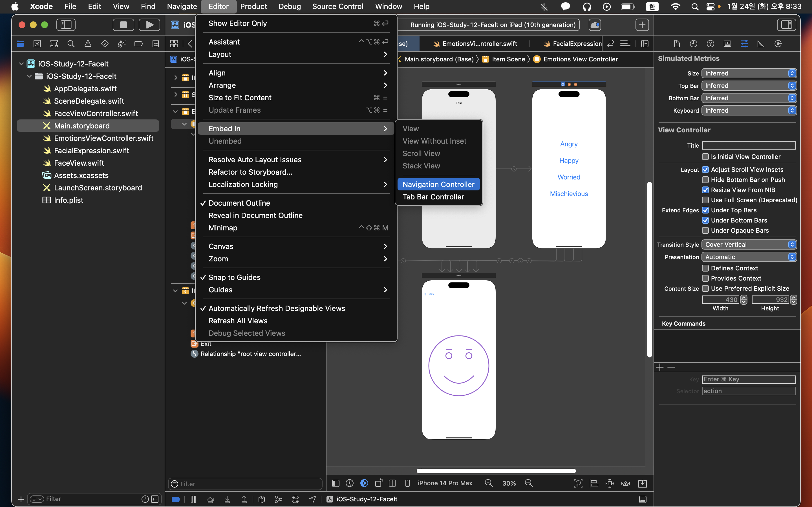Open the Size inspector ruler icon

[761, 44]
